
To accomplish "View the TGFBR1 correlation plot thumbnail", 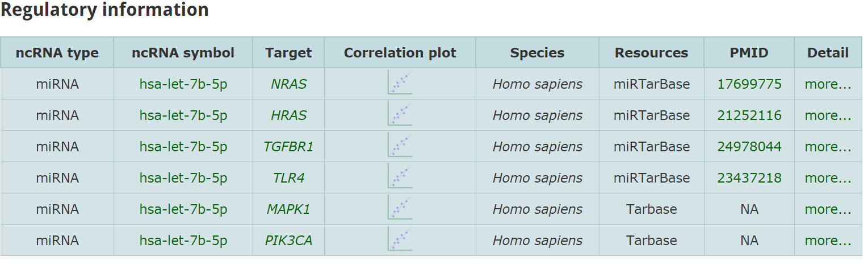I will 400,145.
